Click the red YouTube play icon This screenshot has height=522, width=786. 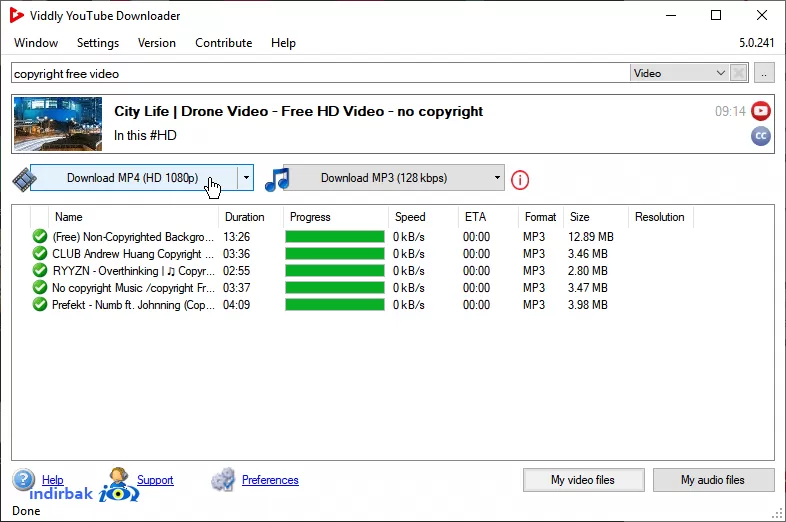760,111
